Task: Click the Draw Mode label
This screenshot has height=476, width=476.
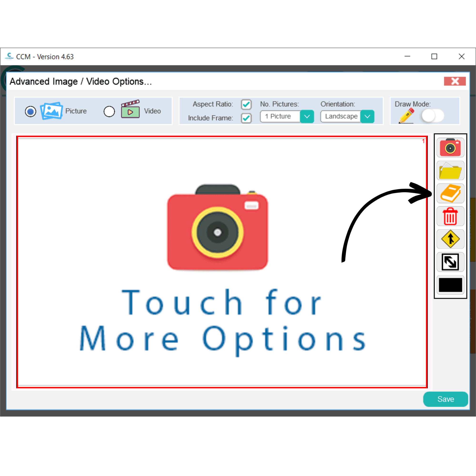Action: pos(413,104)
